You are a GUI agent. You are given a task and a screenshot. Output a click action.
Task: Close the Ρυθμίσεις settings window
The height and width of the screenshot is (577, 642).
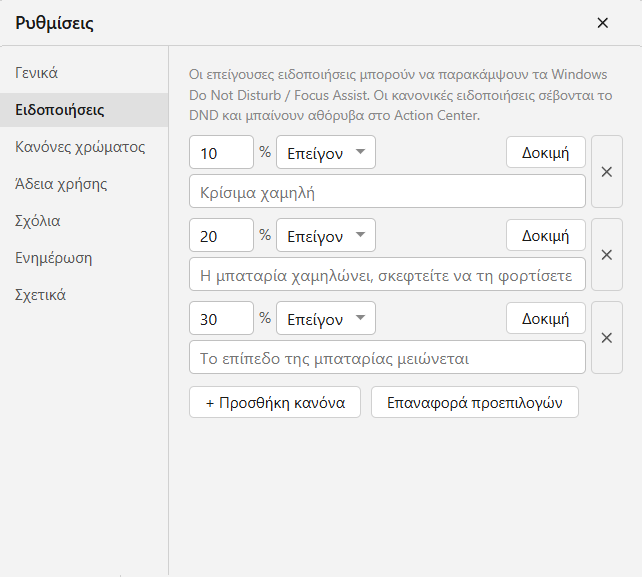coord(602,23)
